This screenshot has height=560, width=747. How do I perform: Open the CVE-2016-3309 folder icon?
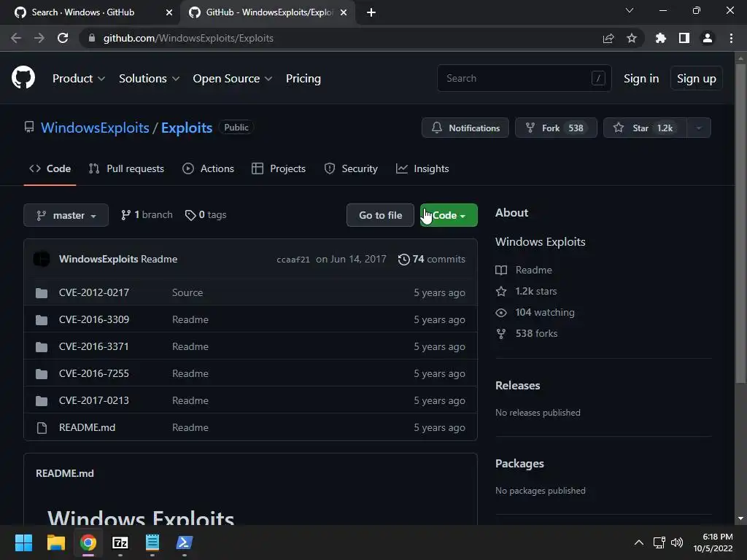(42, 320)
